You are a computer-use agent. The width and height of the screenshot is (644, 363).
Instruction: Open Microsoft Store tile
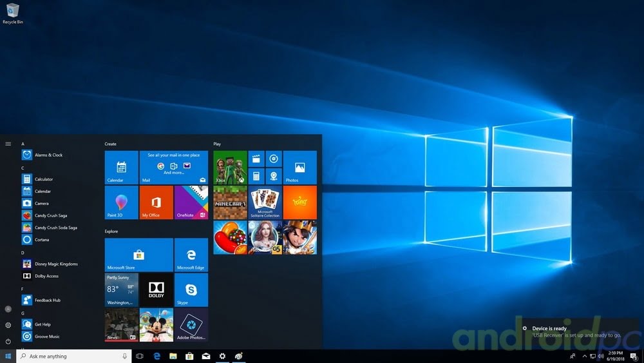coord(139,255)
